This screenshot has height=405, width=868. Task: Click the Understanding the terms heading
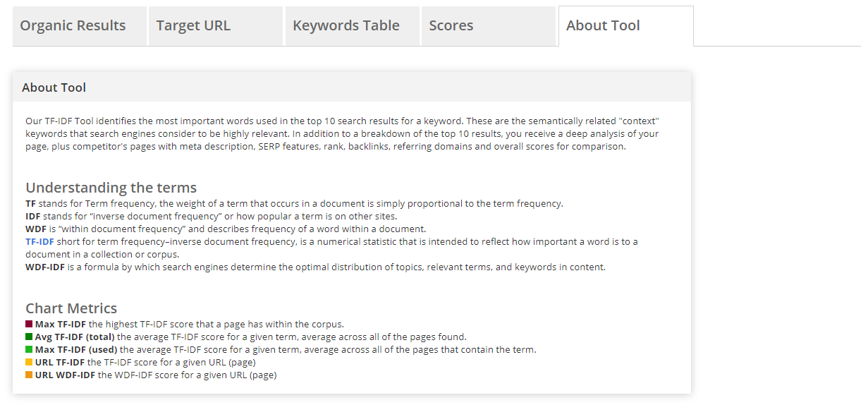[x=111, y=188]
